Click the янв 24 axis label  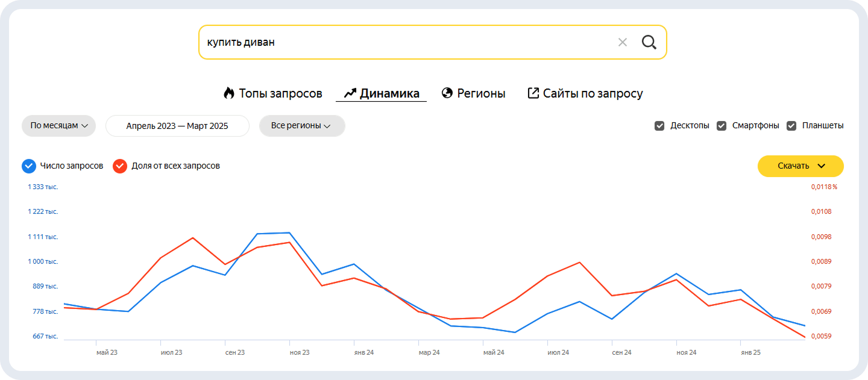pos(363,352)
